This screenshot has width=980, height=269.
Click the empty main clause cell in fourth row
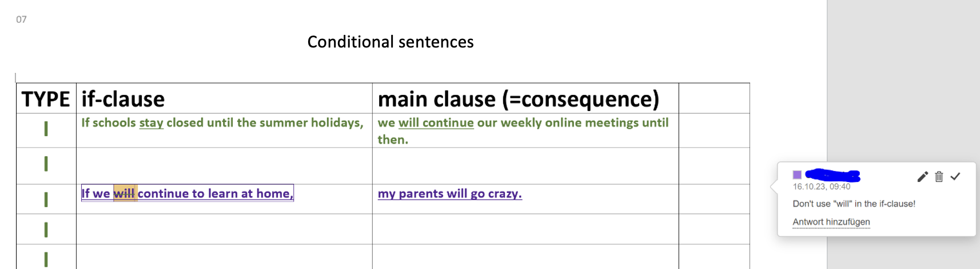click(525, 229)
